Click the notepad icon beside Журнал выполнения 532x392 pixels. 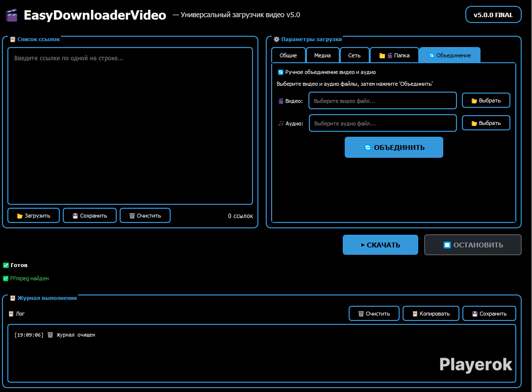point(13,298)
